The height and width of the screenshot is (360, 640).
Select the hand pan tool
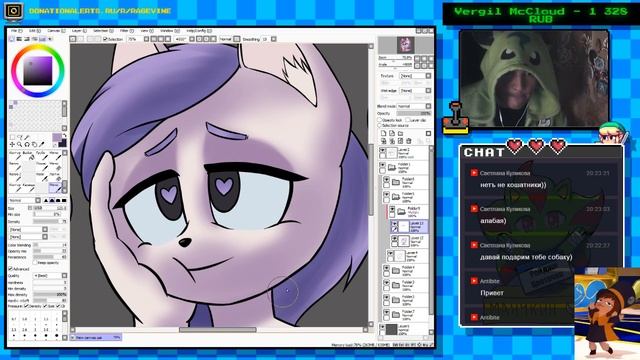pyautogui.click(x=34, y=144)
